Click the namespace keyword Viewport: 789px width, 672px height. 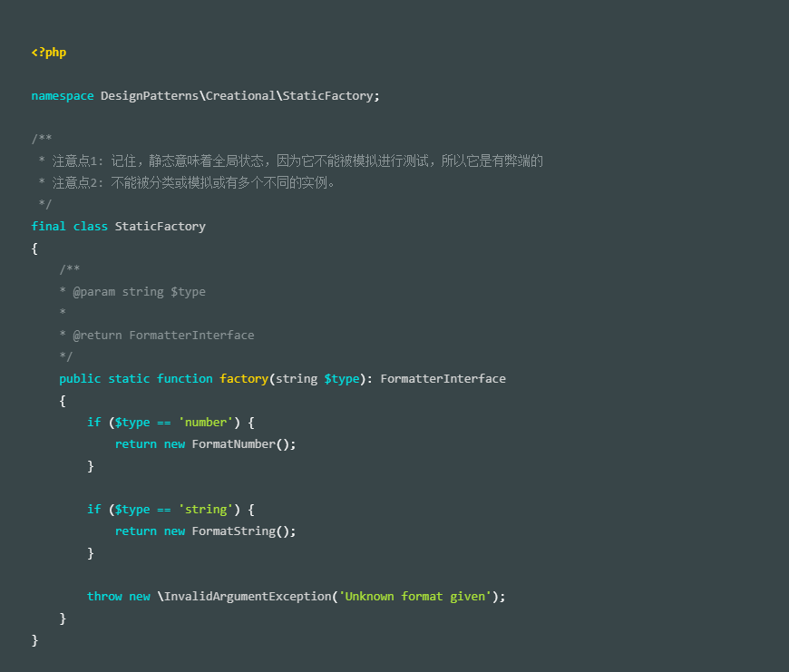tap(63, 96)
